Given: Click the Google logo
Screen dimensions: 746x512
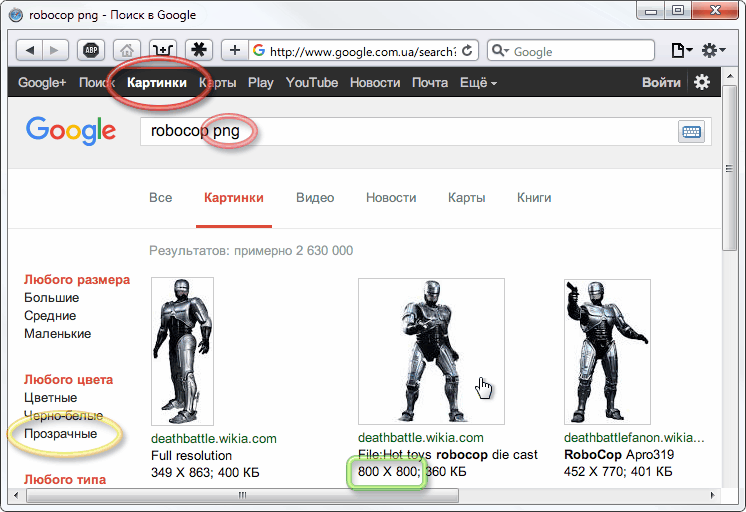Looking at the screenshot, I should point(71,131).
